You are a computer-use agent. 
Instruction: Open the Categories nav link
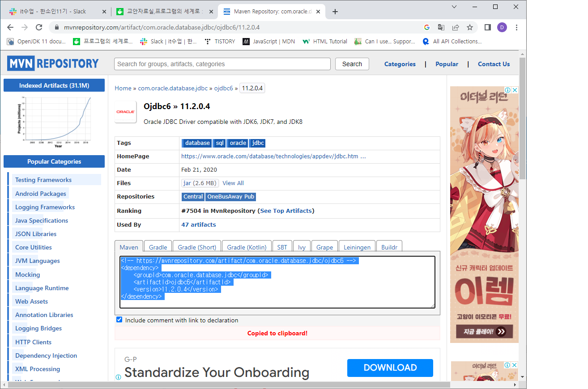(x=400, y=64)
